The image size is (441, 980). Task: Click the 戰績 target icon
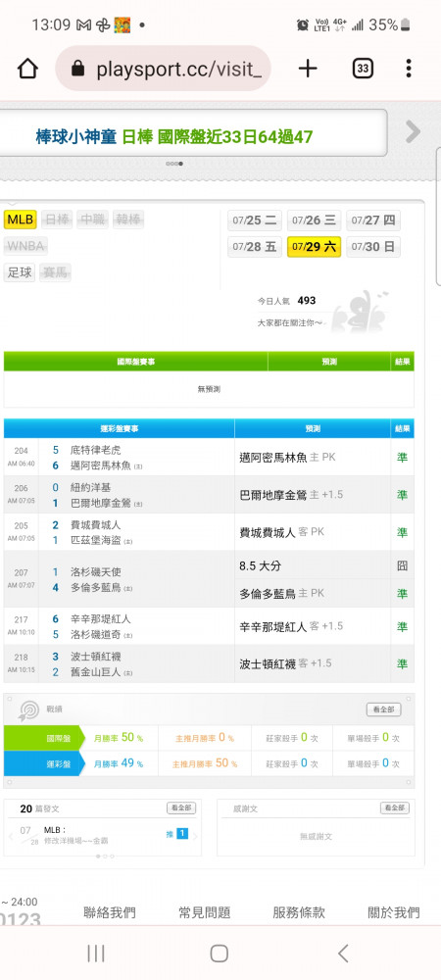pyautogui.click(x=28, y=710)
